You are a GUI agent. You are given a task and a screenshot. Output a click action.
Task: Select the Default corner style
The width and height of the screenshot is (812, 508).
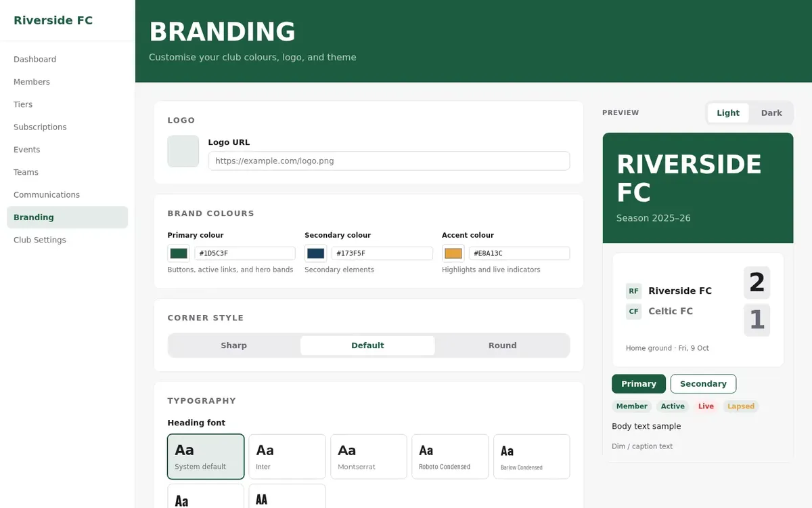[367, 345]
